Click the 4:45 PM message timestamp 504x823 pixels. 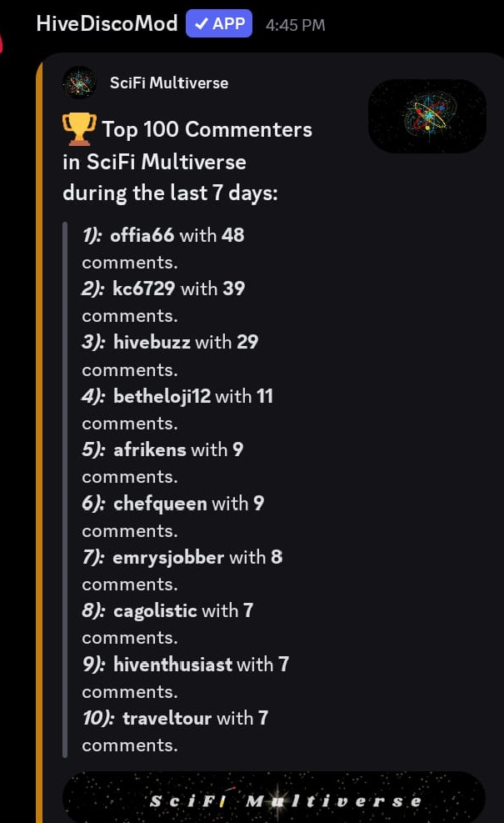(295, 25)
